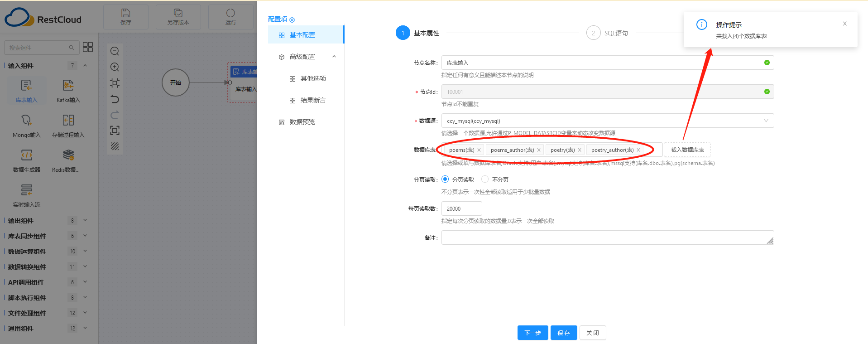Image resolution: width=868 pixels, height=344 pixels.
Task: Click the 节点Id field T00001
Action: coord(608,92)
